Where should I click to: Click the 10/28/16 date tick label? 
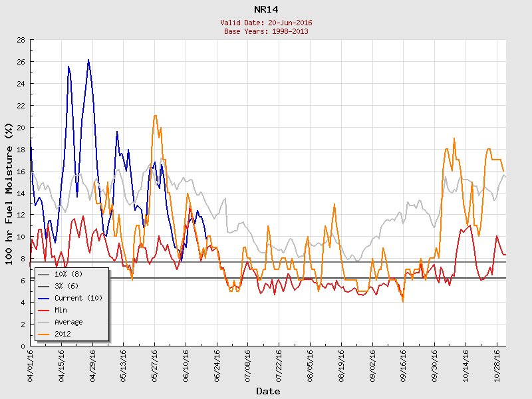[x=497, y=364]
